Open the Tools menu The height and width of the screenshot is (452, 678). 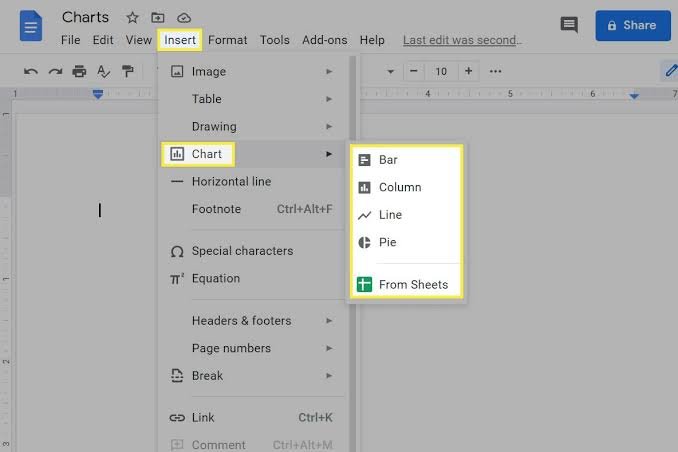(x=275, y=40)
